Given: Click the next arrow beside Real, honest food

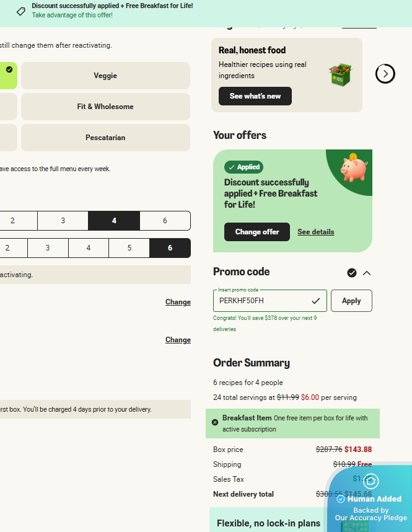Looking at the screenshot, I should [x=385, y=74].
